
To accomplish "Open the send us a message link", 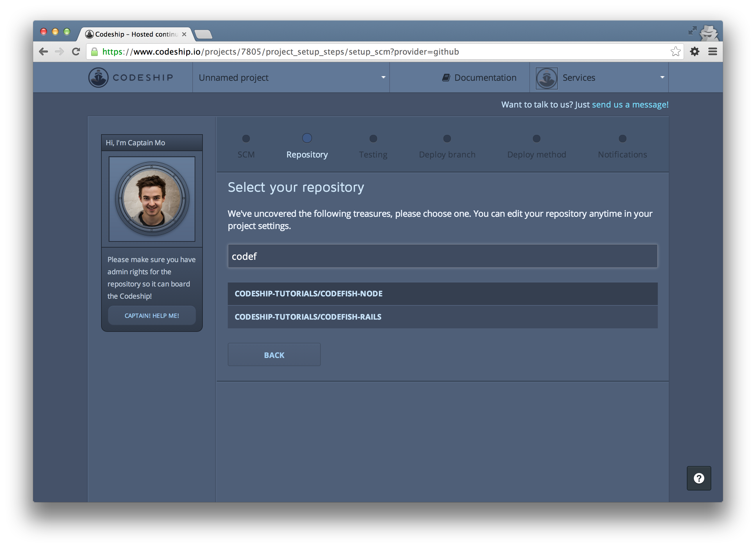I will 630,105.
